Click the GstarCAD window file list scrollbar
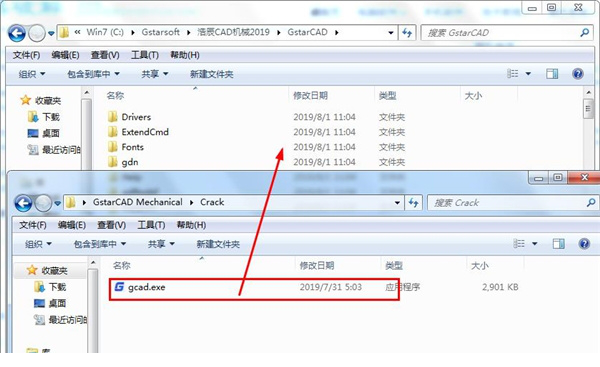Image resolution: width=600 pixels, height=367 pixels. click(x=588, y=109)
